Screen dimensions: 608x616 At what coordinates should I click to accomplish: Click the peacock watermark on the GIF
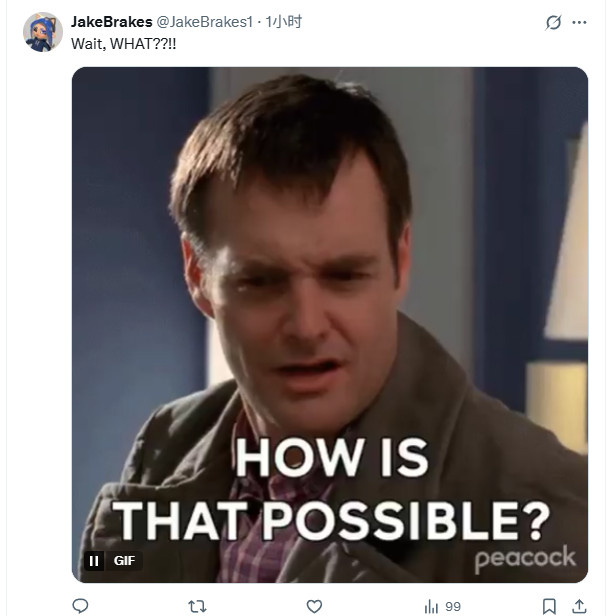pos(525,559)
